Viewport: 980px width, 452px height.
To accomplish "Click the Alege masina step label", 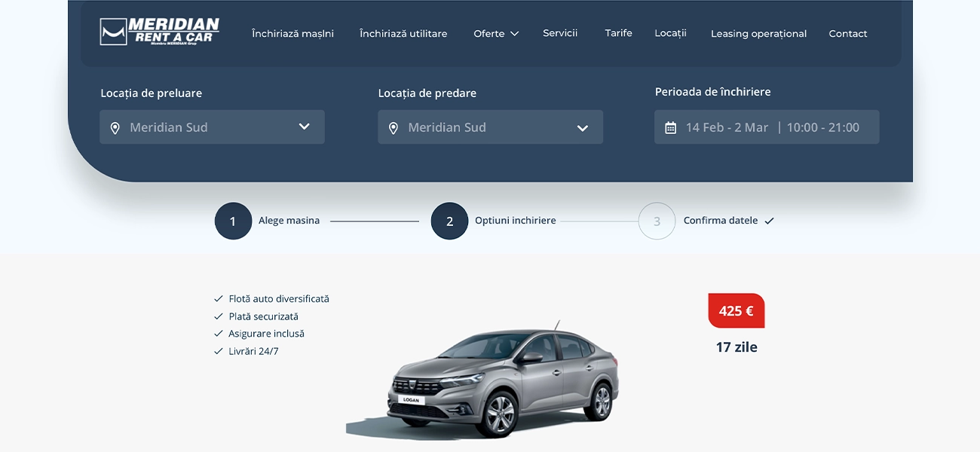I will 289,221.
